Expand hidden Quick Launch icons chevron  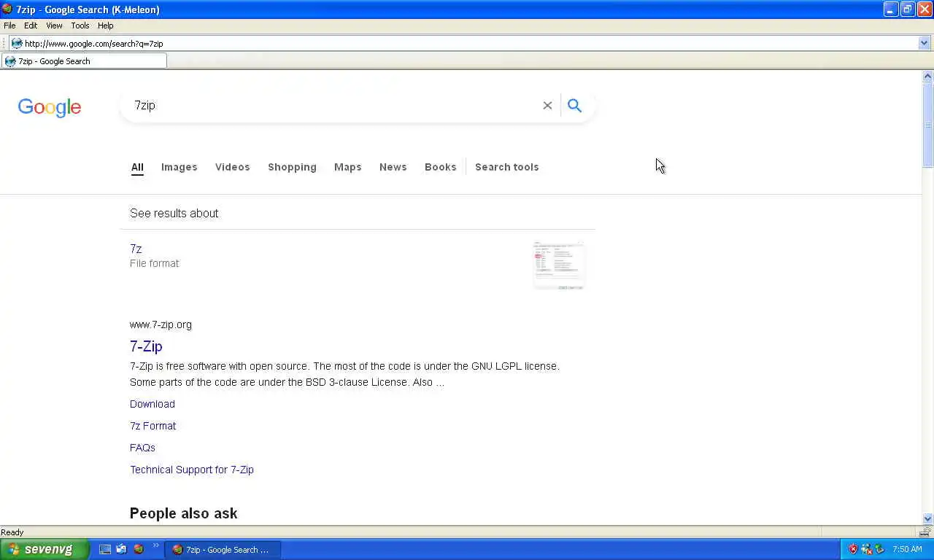pos(156,546)
